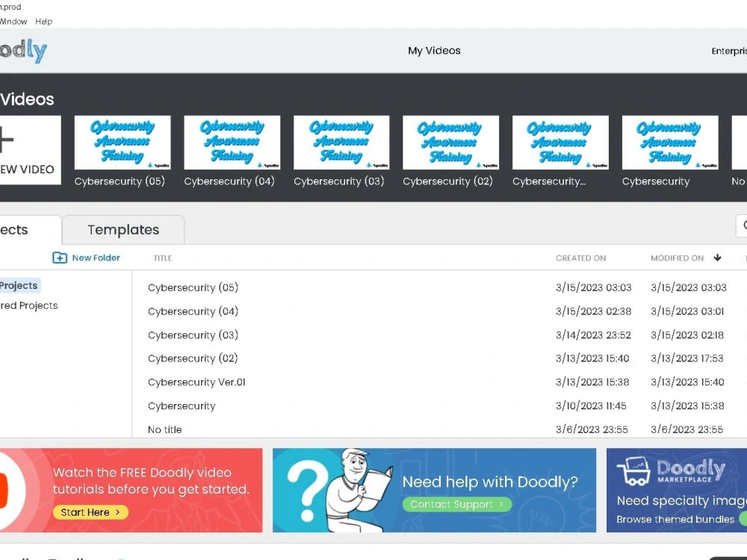This screenshot has width=747, height=560.
Task: Click the modified date 3/13/2023 17:53
Action: pyautogui.click(x=687, y=358)
